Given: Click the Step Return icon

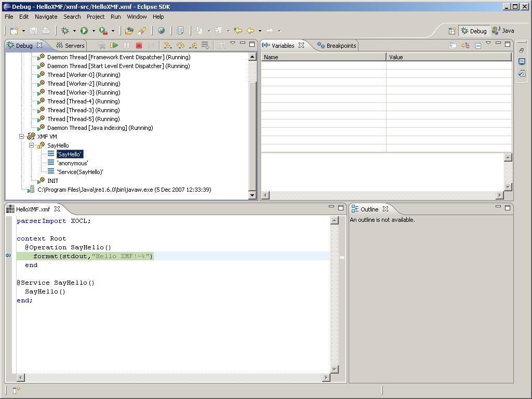Looking at the screenshot, I should click(x=193, y=45).
